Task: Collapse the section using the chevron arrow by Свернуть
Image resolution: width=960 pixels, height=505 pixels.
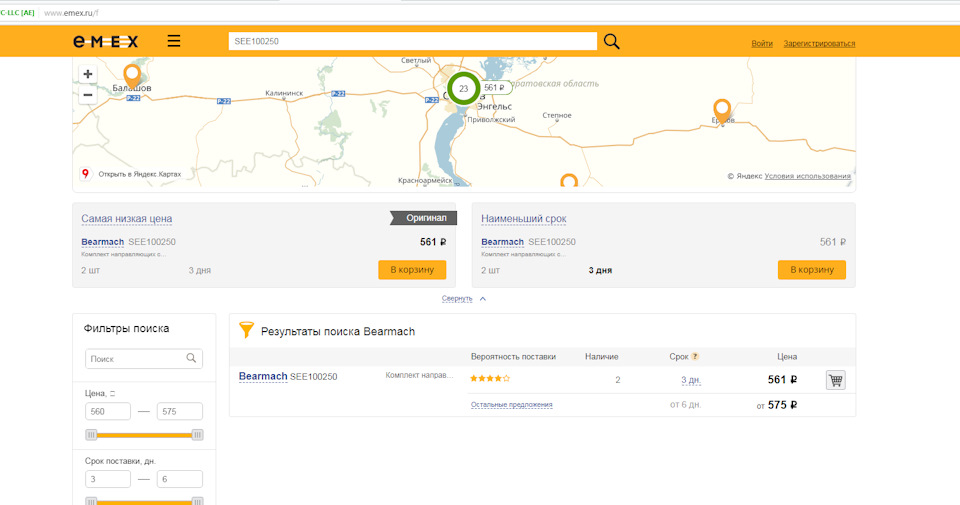Action: click(x=482, y=299)
